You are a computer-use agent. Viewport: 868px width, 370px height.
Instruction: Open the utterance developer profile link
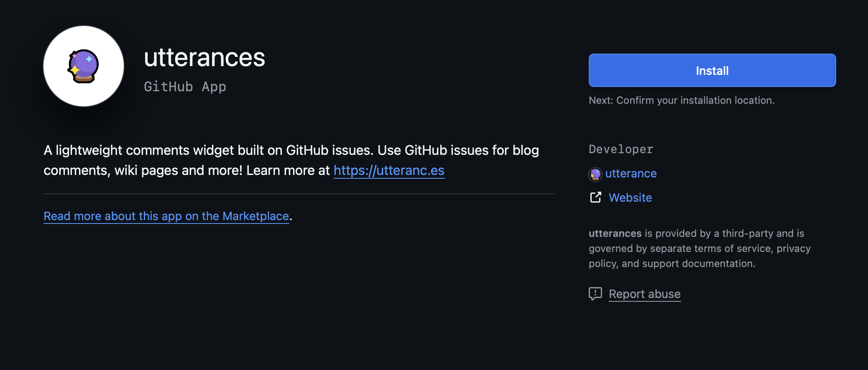point(631,173)
